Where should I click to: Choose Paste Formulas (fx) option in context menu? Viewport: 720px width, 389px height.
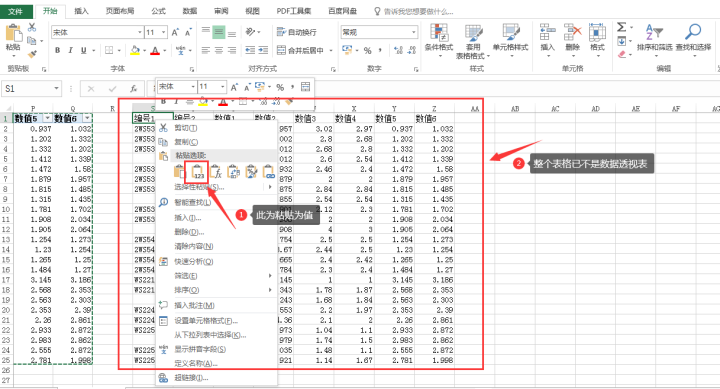coord(216,172)
